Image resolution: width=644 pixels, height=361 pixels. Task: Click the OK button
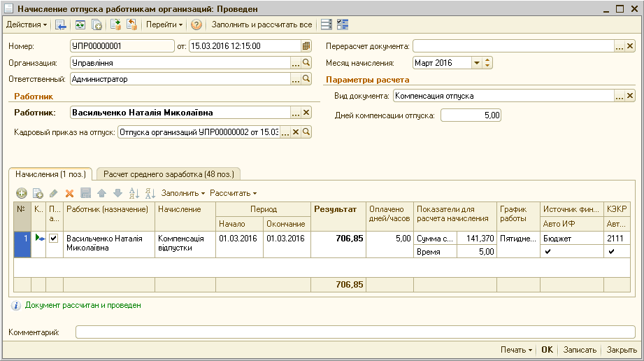(x=547, y=350)
